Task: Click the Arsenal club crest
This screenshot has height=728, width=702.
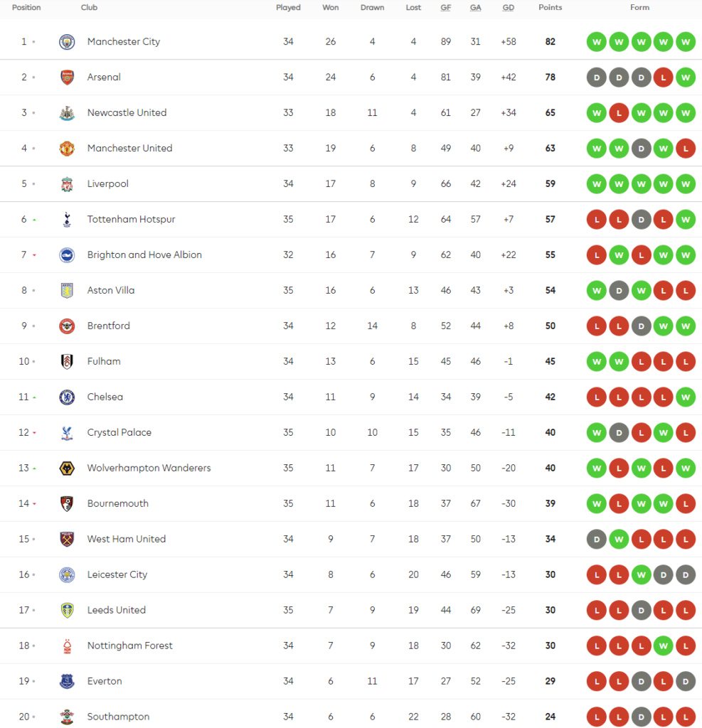Action: pyautogui.click(x=67, y=77)
